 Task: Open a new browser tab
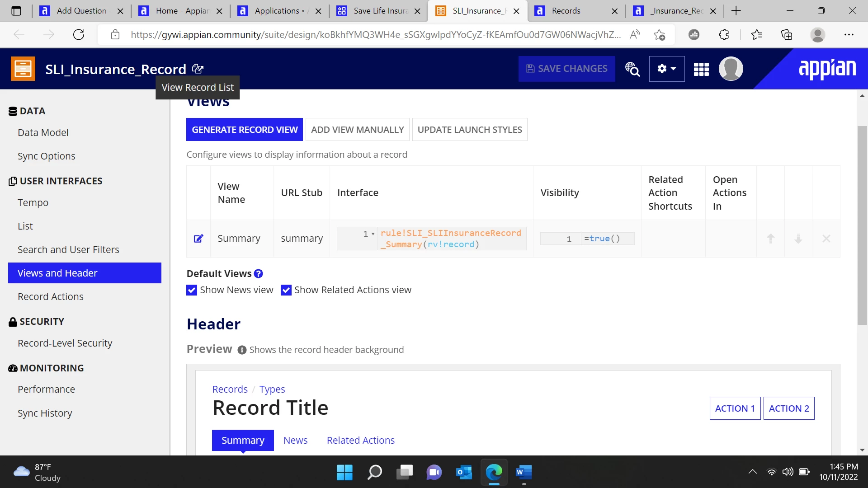[x=736, y=11]
